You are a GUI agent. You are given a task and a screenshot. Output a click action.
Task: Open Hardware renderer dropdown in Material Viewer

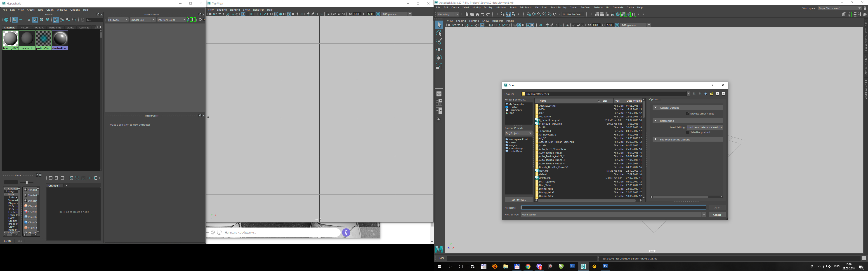coord(118,19)
